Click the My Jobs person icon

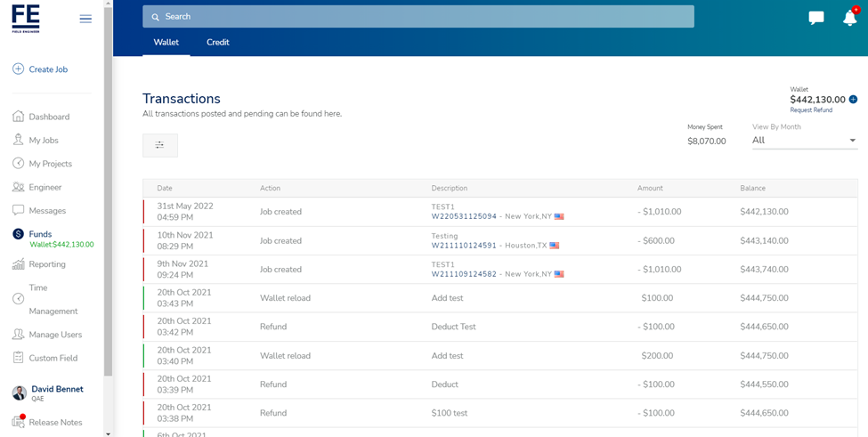pos(19,140)
